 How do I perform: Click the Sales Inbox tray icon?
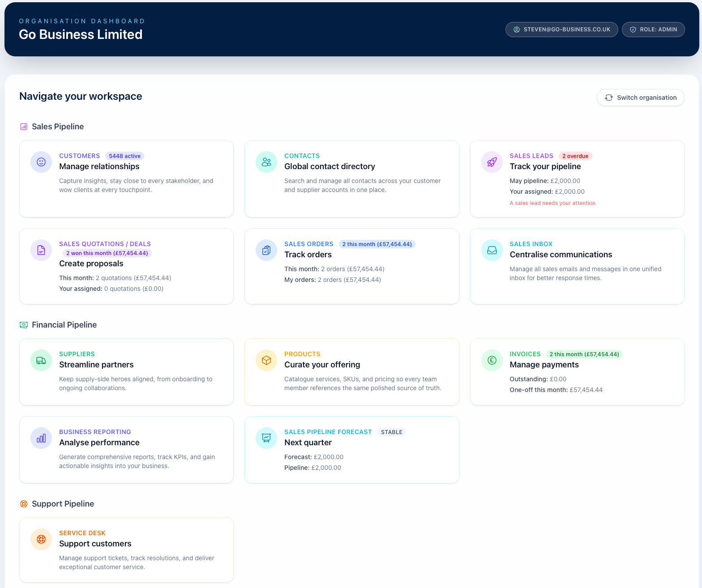(492, 250)
